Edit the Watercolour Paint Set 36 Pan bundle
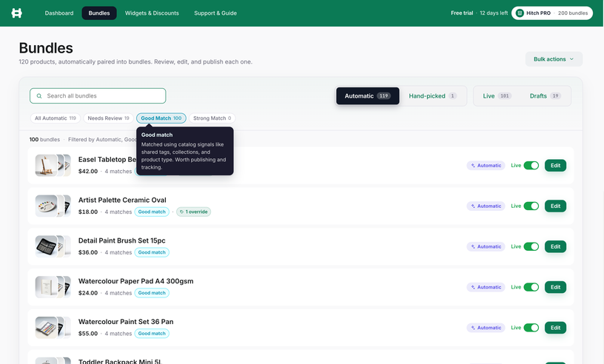The height and width of the screenshot is (364, 604). pos(555,328)
